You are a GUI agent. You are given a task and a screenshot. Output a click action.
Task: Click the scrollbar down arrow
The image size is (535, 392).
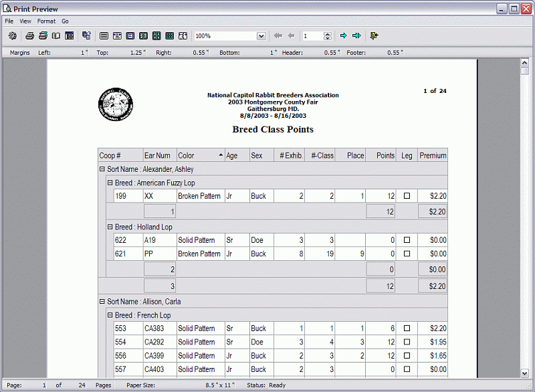coord(525,373)
